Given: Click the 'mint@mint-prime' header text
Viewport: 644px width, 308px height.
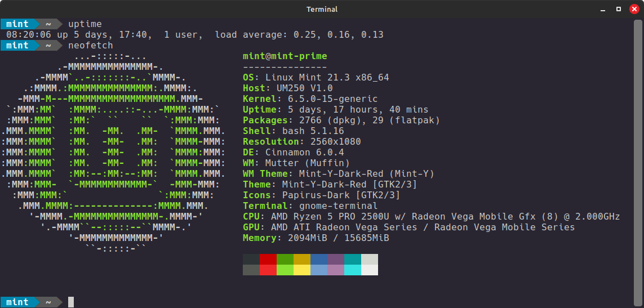Looking at the screenshot, I should [285, 56].
